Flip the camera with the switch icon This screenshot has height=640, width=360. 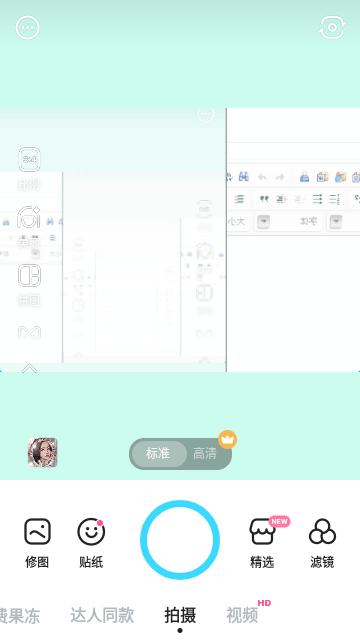pos(332,27)
